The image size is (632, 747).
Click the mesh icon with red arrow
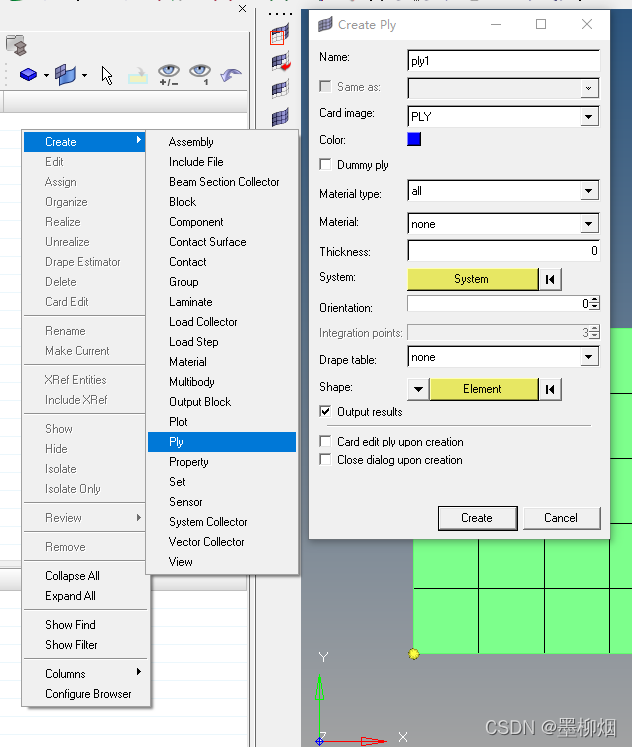280,63
